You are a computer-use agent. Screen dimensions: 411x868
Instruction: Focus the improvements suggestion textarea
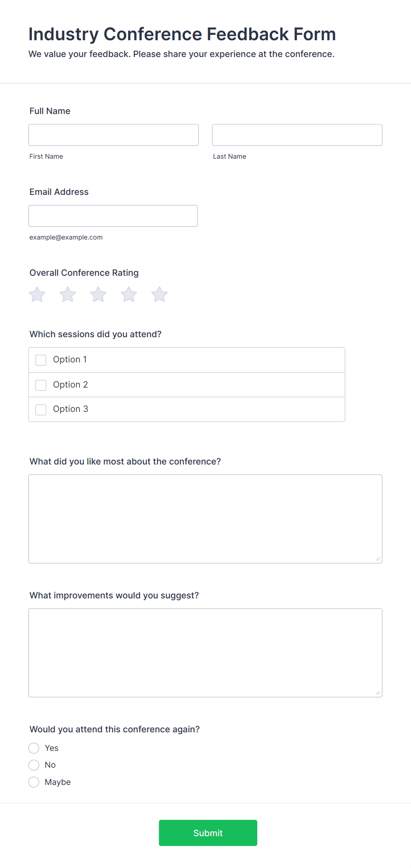205,653
